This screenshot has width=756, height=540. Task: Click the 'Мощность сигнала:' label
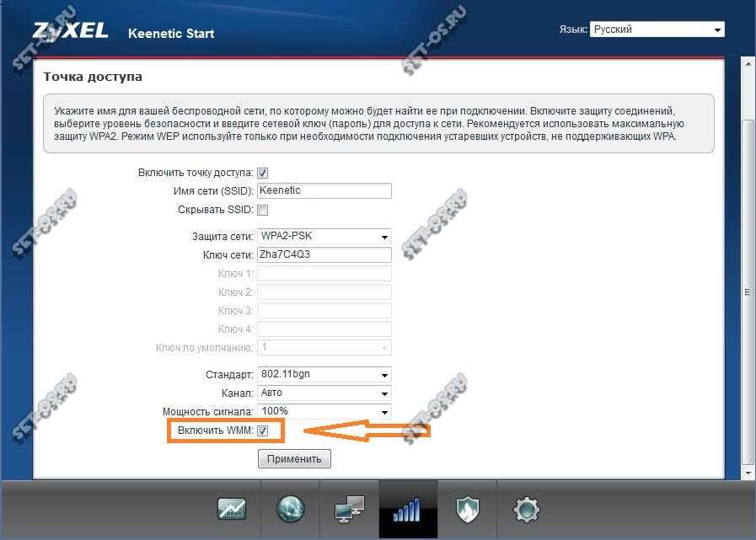pyautogui.click(x=207, y=412)
